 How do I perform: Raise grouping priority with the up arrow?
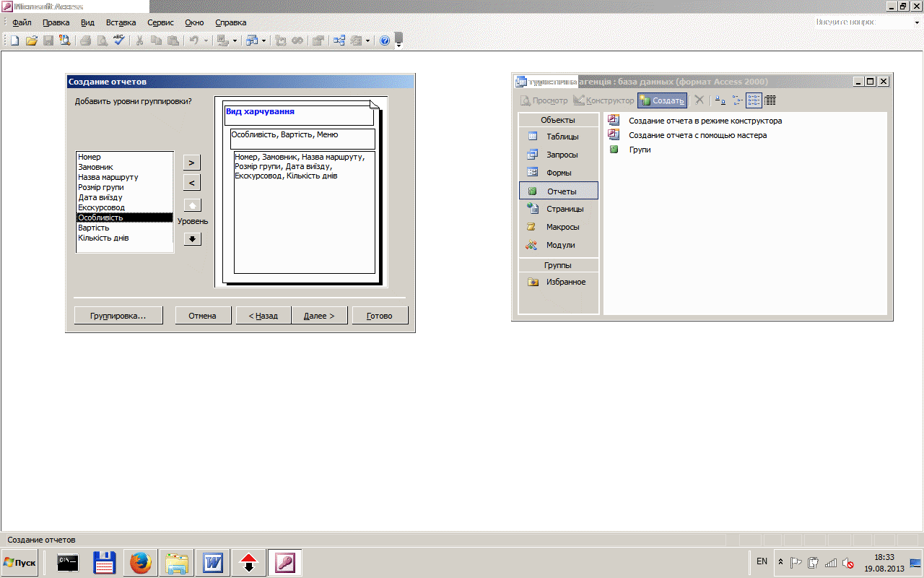pos(192,205)
